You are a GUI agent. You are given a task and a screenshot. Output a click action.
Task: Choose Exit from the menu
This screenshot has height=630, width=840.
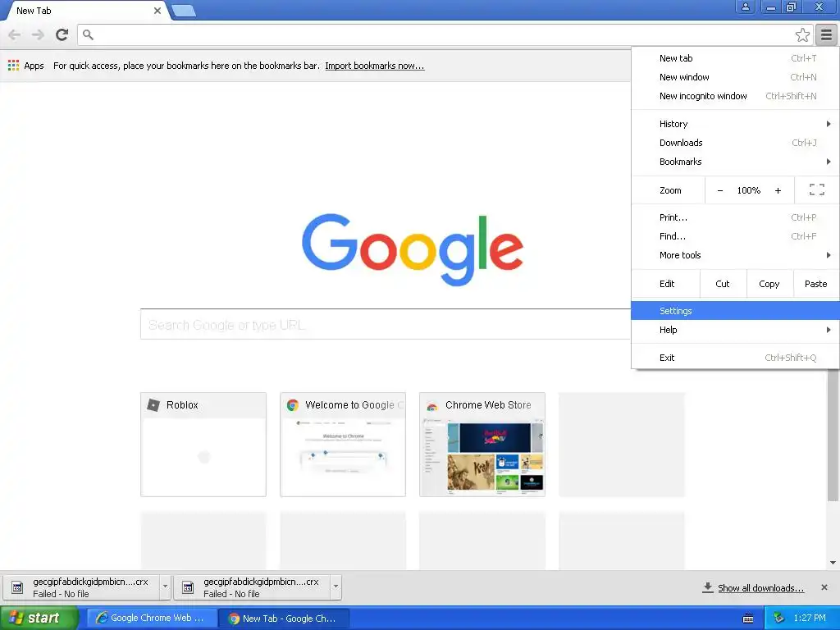(735, 358)
